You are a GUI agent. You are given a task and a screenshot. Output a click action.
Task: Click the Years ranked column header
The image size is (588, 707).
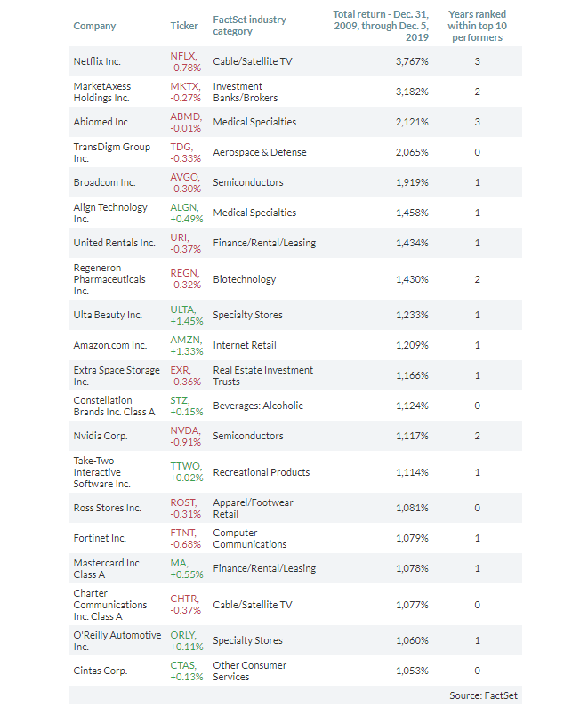tap(476, 26)
